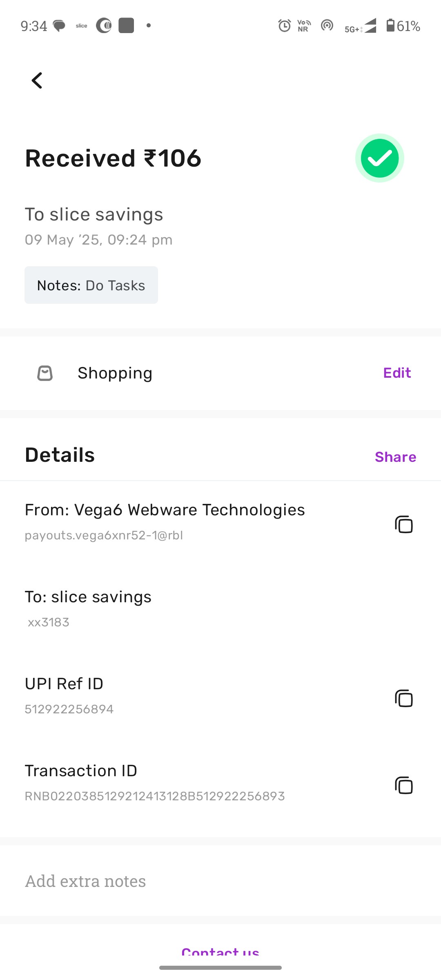The image size is (441, 980).
Task: Copy the Transaction ID
Action: pyautogui.click(x=404, y=785)
